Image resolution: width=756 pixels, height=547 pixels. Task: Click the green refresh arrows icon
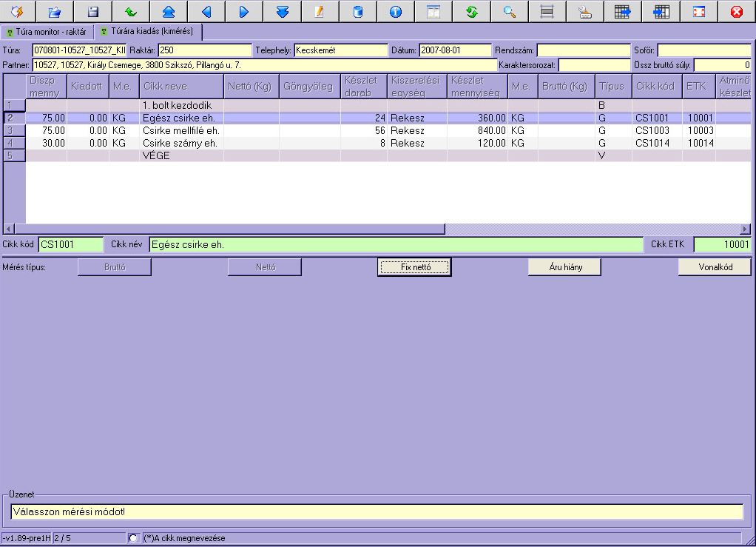click(x=471, y=12)
